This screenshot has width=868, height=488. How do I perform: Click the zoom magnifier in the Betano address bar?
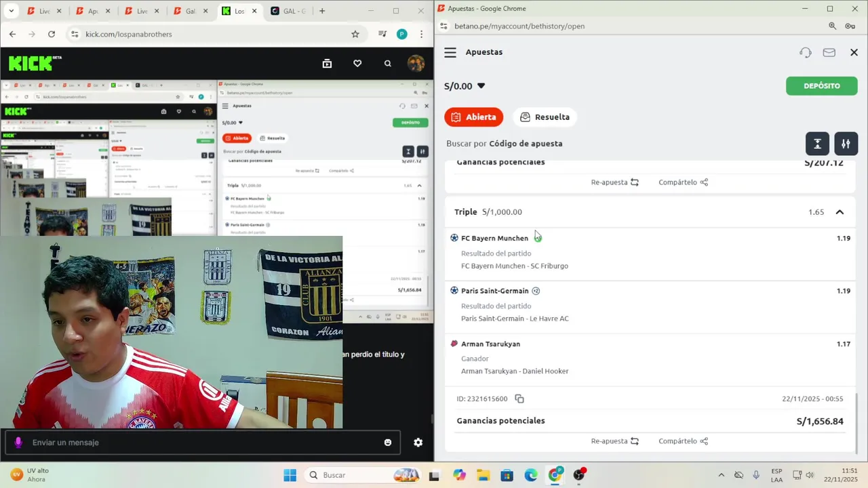pos(832,26)
